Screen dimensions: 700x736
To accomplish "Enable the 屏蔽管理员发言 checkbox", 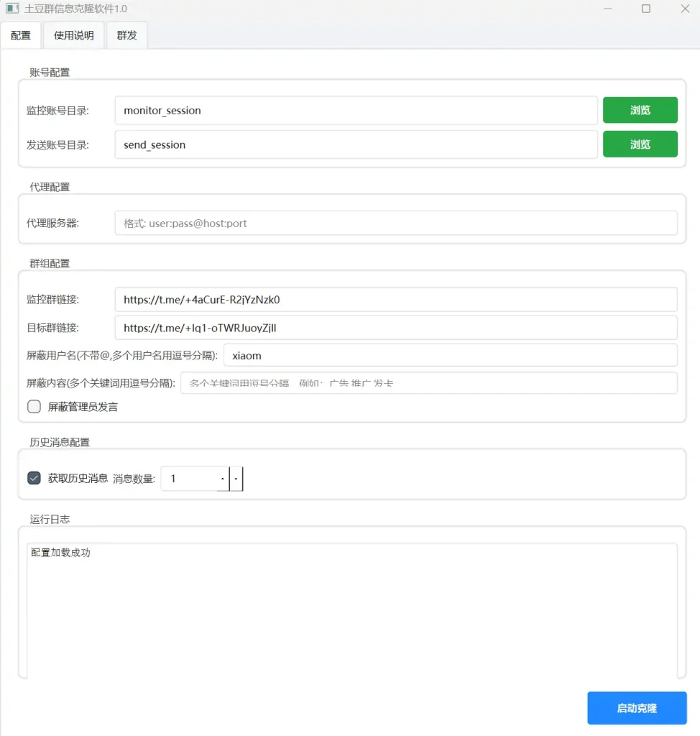I will tap(33, 406).
